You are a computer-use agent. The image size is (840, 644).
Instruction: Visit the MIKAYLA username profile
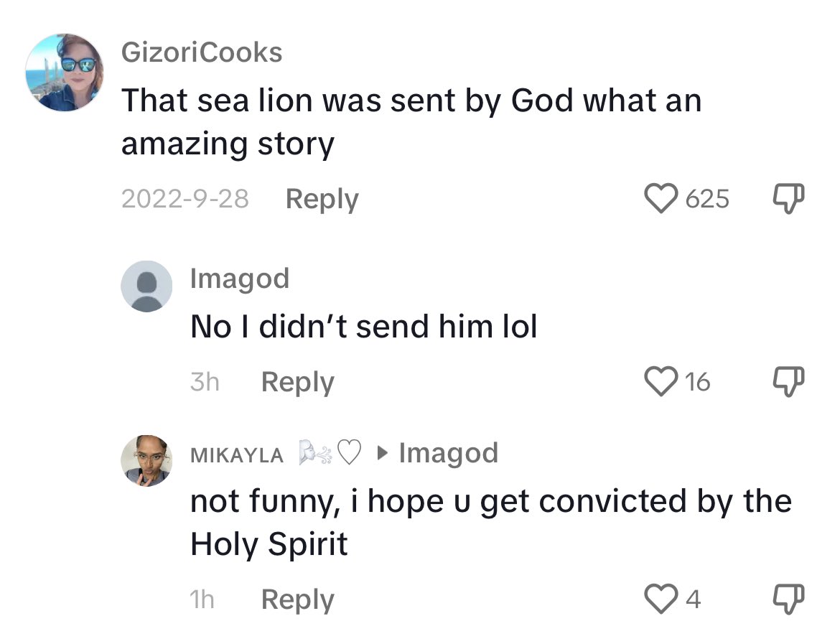coord(237,454)
